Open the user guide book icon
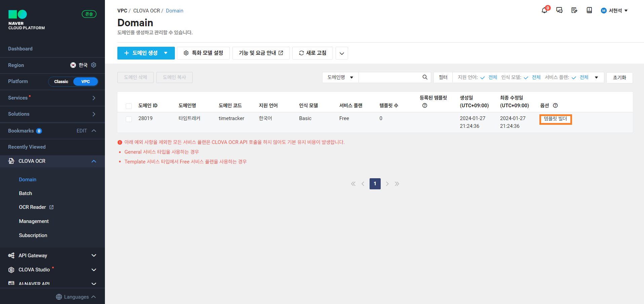The height and width of the screenshot is (304, 644). [x=589, y=10]
